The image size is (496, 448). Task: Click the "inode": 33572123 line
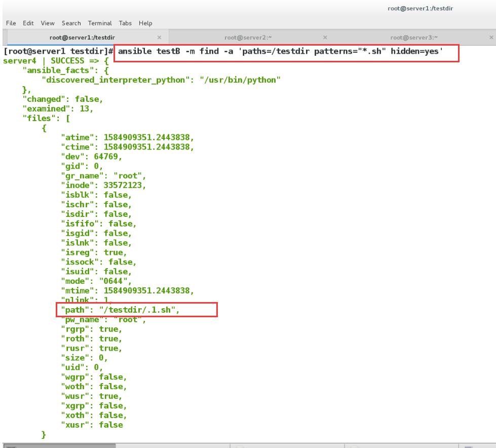tap(103, 185)
